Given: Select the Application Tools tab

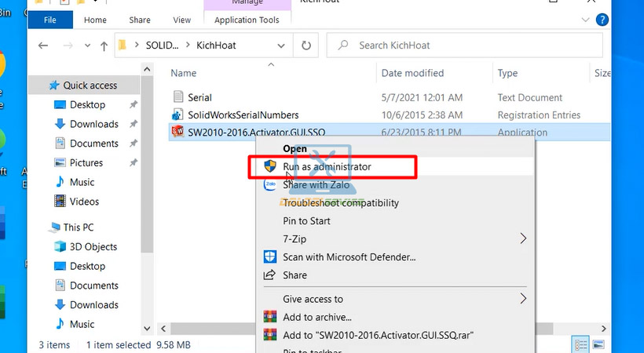Looking at the screenshot, I should [x=247, y=20].
